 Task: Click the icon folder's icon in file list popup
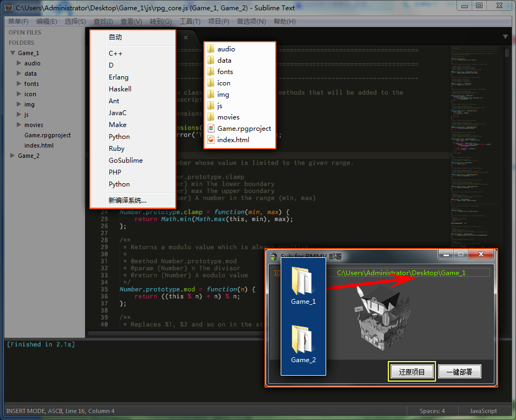tap(210, 83)
